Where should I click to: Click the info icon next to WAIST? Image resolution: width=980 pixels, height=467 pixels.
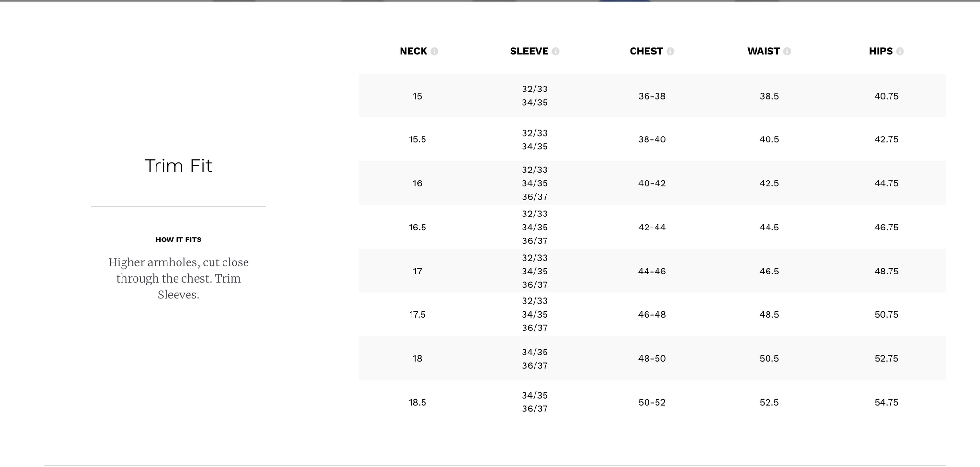(x=787, y=51)
